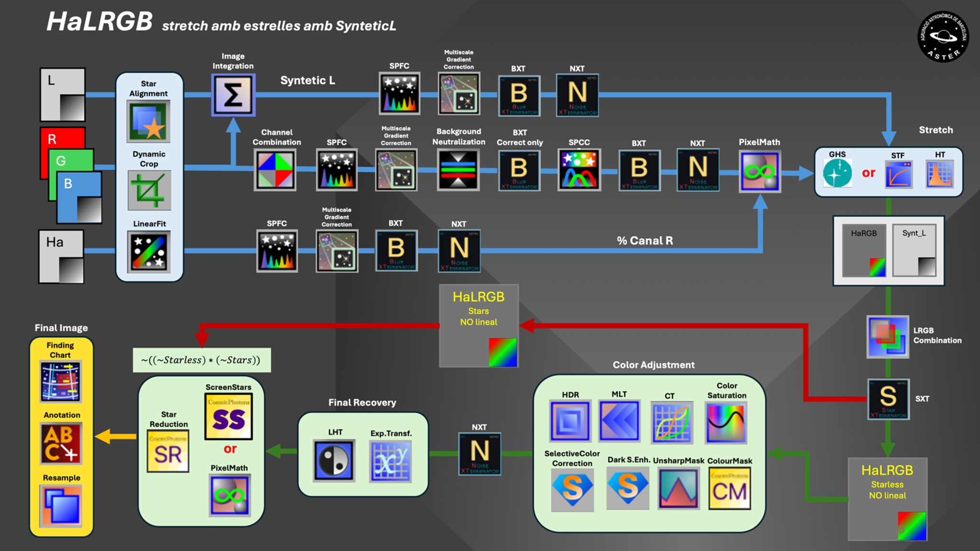Click the MLT icon

click(619, 421)
